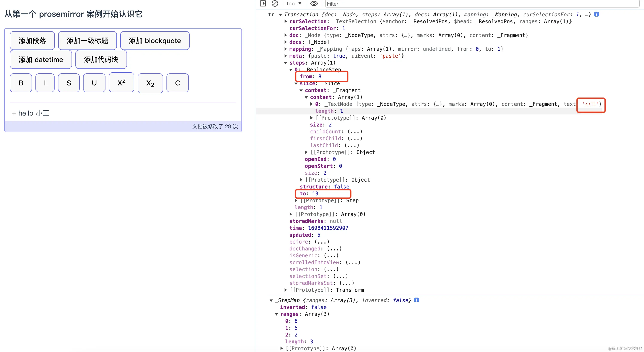Toggle the console sidebar panel icon
The width and height of the screenshot is (644, 352).
coord(263,3)
